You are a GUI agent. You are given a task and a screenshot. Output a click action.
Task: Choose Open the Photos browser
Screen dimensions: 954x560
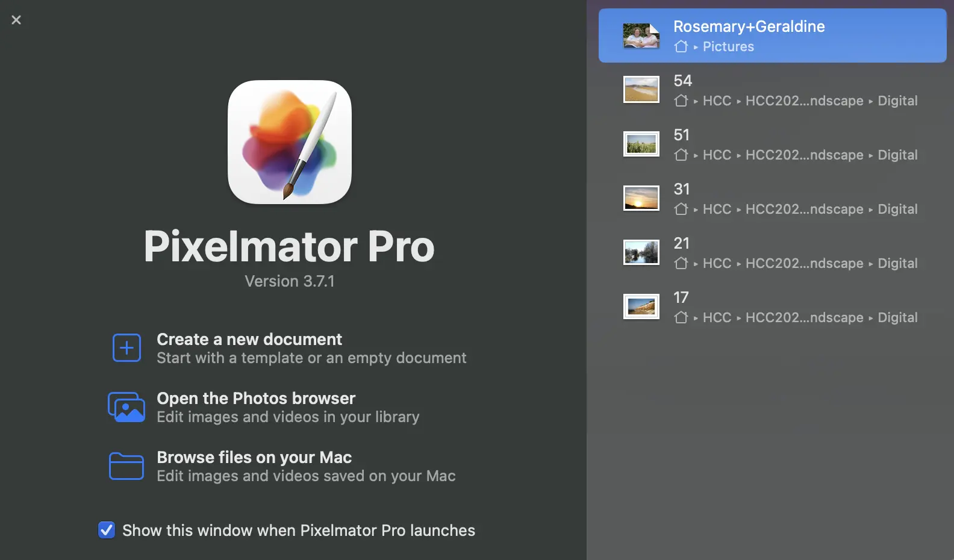pos(256,399)
